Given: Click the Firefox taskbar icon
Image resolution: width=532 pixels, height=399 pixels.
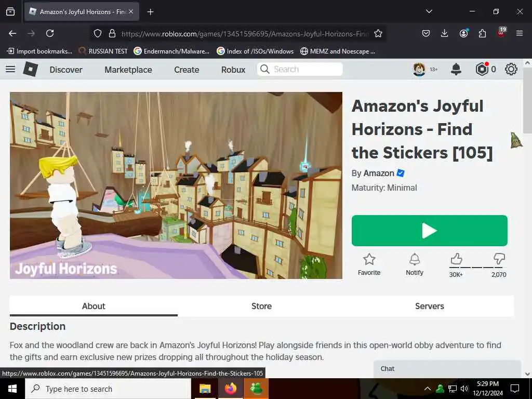Looking at the screenshot, I should 230,389.
